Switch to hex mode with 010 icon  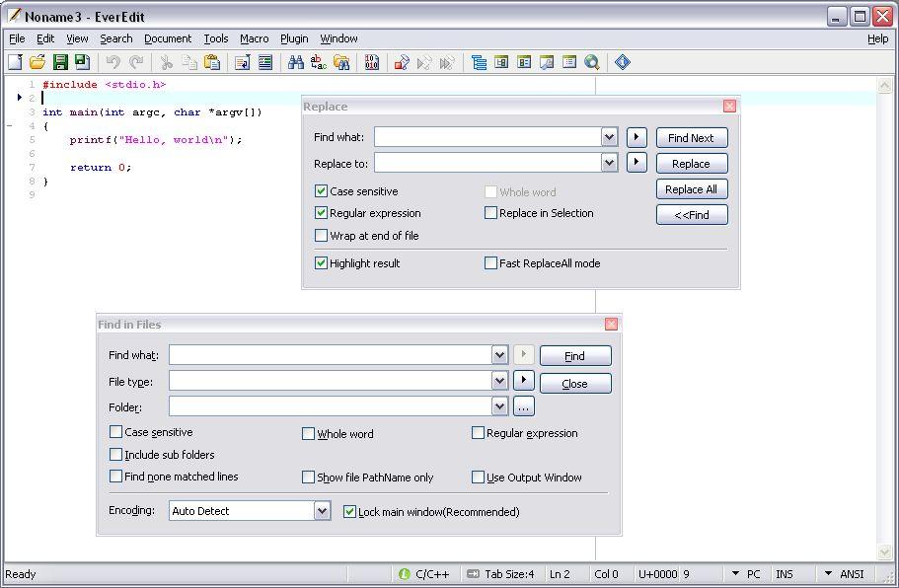click(x=371, y=62)
